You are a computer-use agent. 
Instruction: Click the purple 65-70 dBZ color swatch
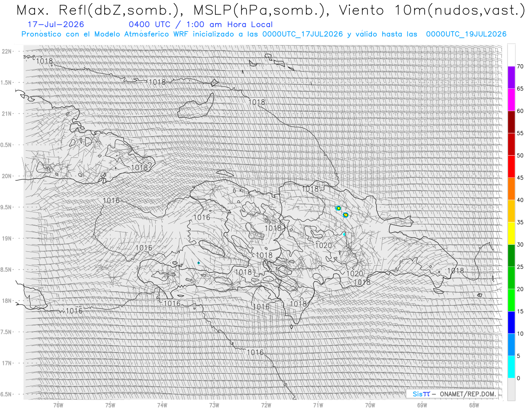(x=511, y=78)
